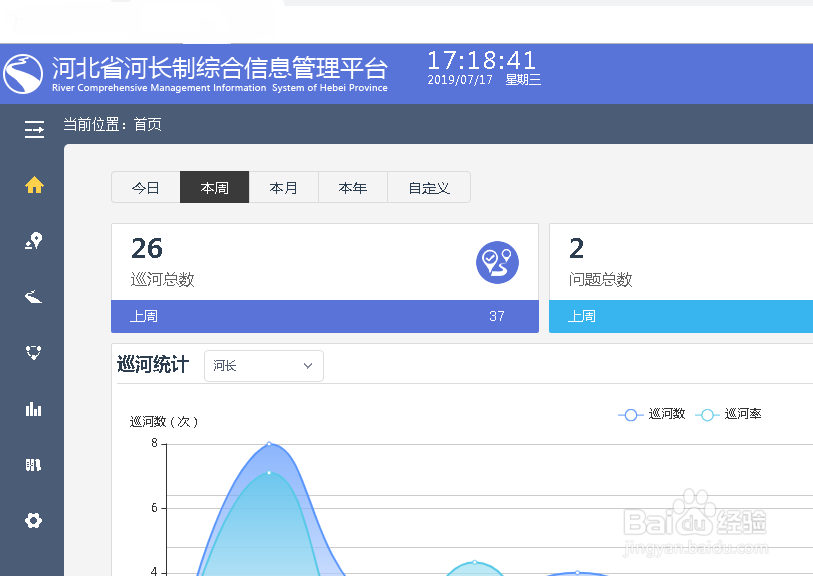Click the 巡河数（次）axis label
The width and height of the screenshot is (813, 576).
point(164,422)
